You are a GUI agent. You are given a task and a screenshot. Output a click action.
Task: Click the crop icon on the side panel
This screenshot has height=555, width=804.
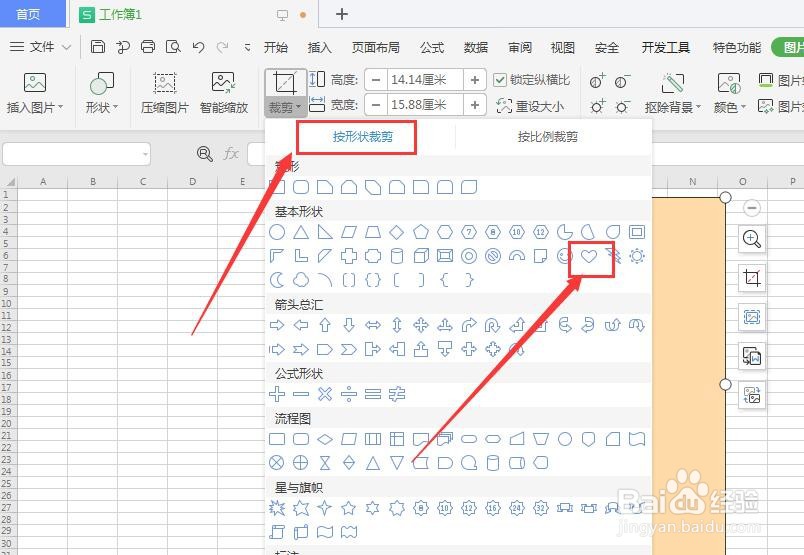point(752,278)
